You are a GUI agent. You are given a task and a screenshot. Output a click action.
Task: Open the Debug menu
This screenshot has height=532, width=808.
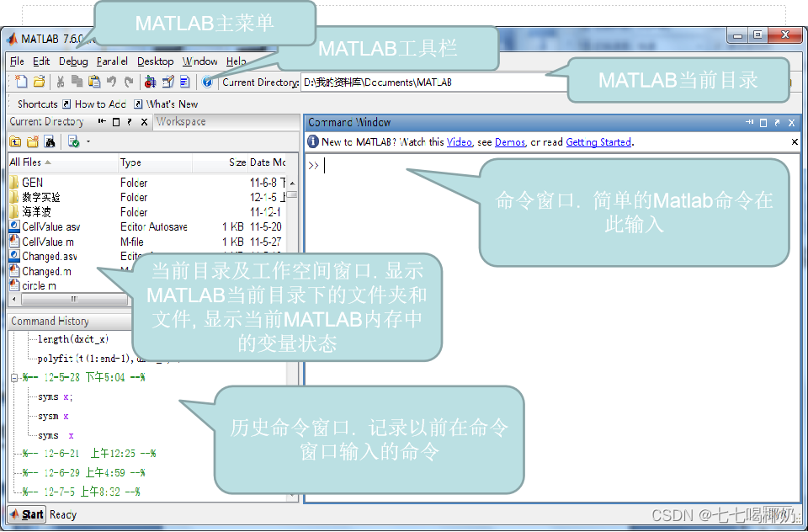tap(73, 61)
